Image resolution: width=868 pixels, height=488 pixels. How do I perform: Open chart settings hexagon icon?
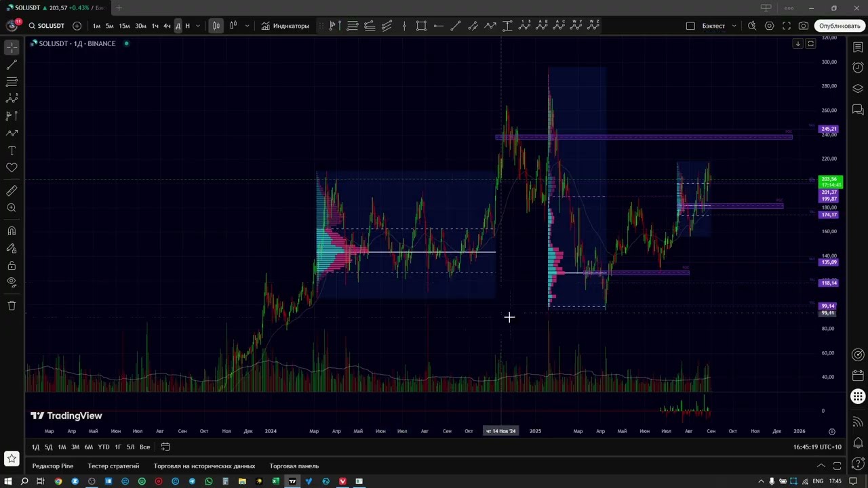pos(770,26)
